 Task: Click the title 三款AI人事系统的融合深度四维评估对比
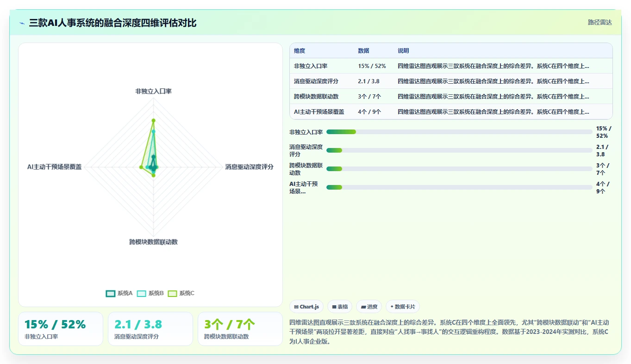tap(112, 23)
